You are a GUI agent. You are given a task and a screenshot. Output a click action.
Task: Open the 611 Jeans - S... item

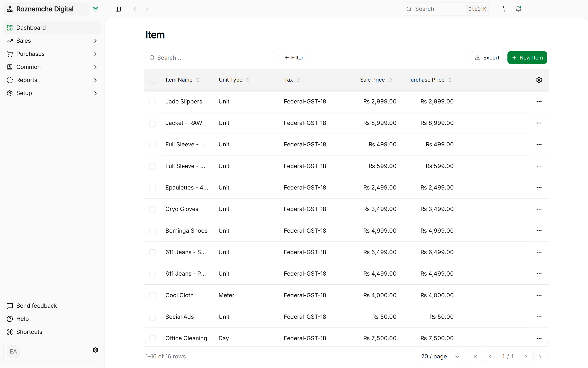[x=186, y=252]
